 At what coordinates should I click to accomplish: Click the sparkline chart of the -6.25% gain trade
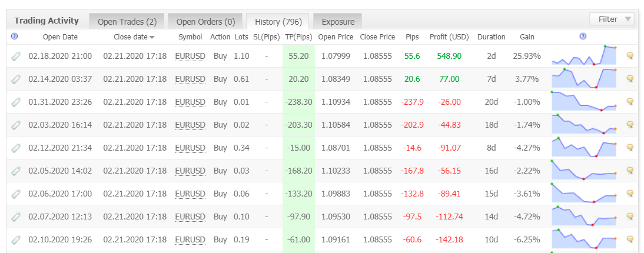point(584,239)
